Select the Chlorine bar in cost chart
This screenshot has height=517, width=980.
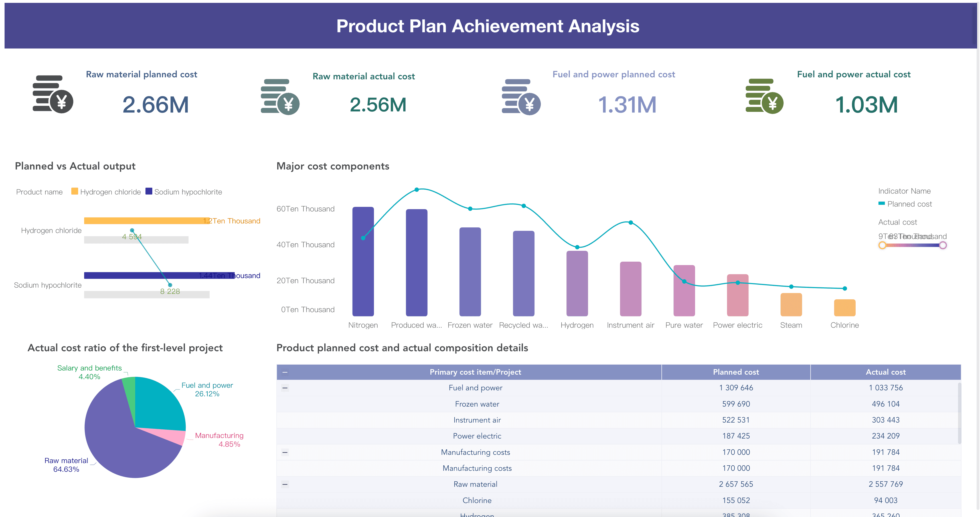click(845, 308)
